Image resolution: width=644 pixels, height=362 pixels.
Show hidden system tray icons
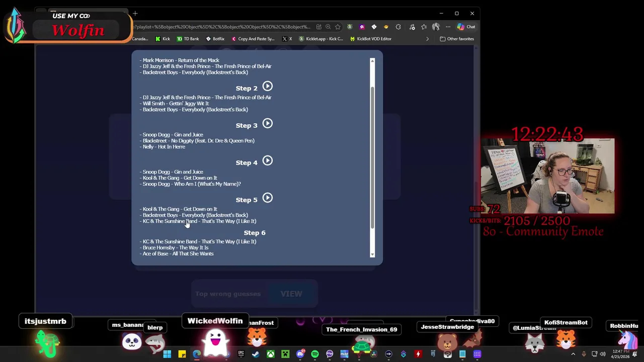tap(573, 354)
